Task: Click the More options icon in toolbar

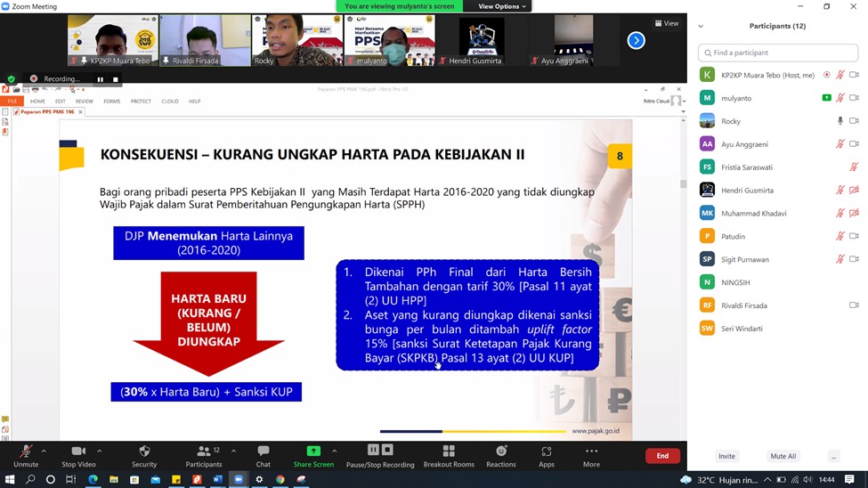Action: pos(591,455)
